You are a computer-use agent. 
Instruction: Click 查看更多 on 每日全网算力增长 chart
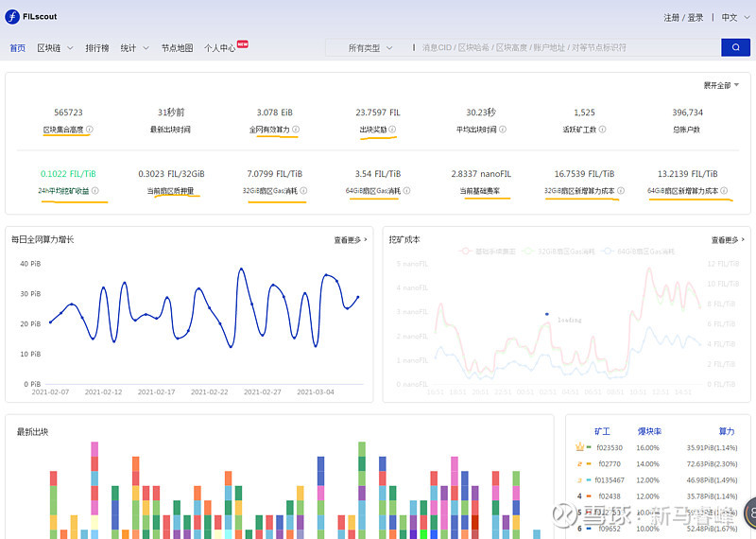coord(351,240)
